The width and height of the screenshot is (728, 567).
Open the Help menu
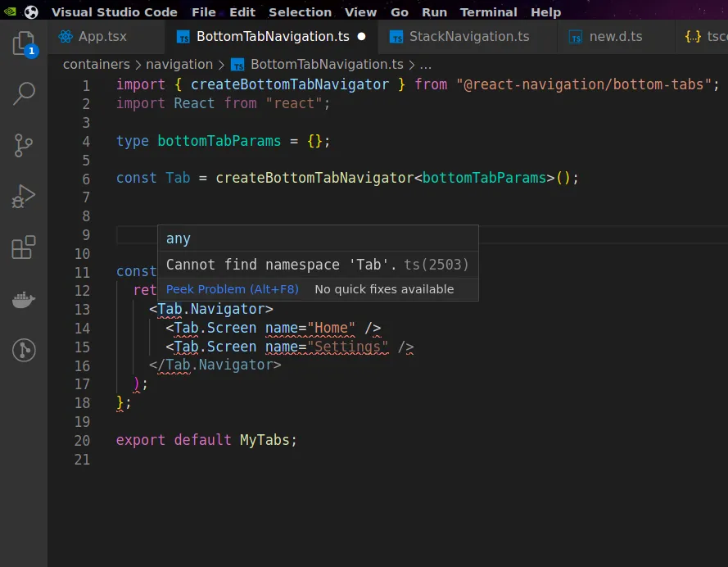546,12
